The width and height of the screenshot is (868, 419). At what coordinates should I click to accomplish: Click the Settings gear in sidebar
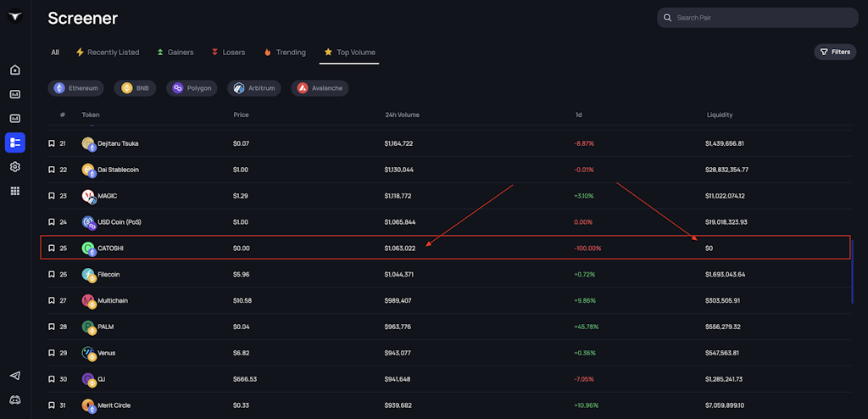(x=14, y=167)
